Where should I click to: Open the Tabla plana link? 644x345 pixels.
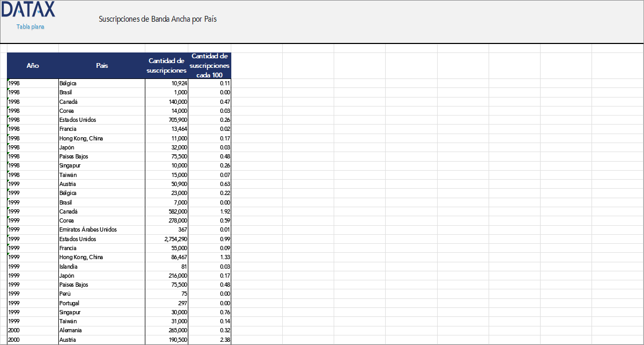pyautogui.click(x=30, y=26)
